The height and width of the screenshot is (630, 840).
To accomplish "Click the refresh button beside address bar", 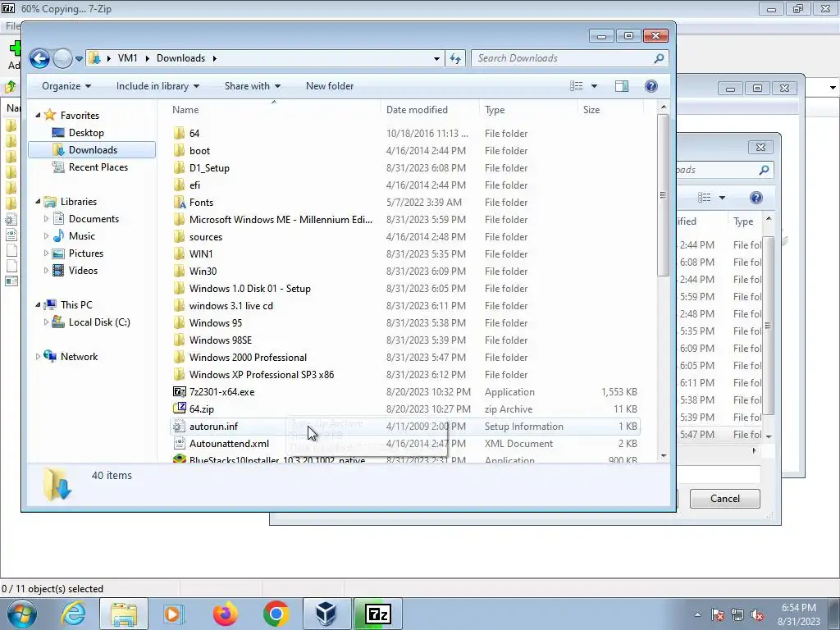I will (455, 58).
